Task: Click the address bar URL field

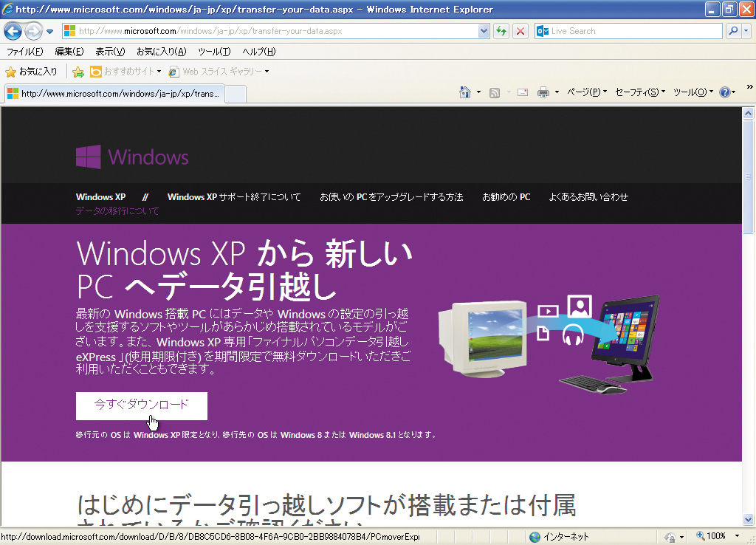Action: point(278,31)
